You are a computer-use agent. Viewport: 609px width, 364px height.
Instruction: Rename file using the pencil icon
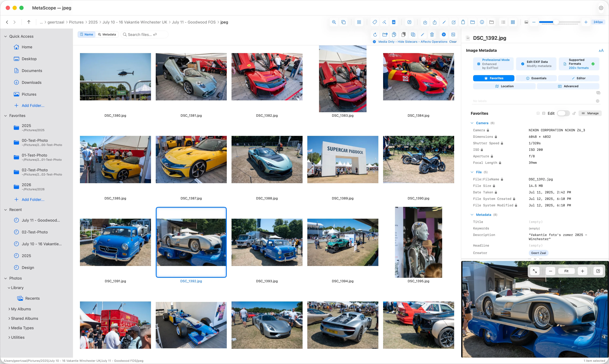422,35
